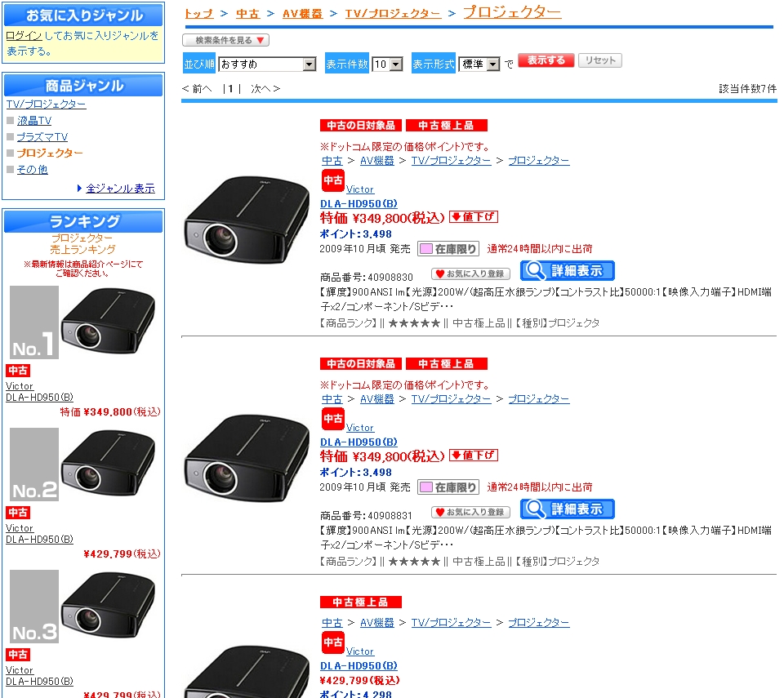
Task: Click the 中古の日対象品 red label on second listing
Action: (361, 364)
